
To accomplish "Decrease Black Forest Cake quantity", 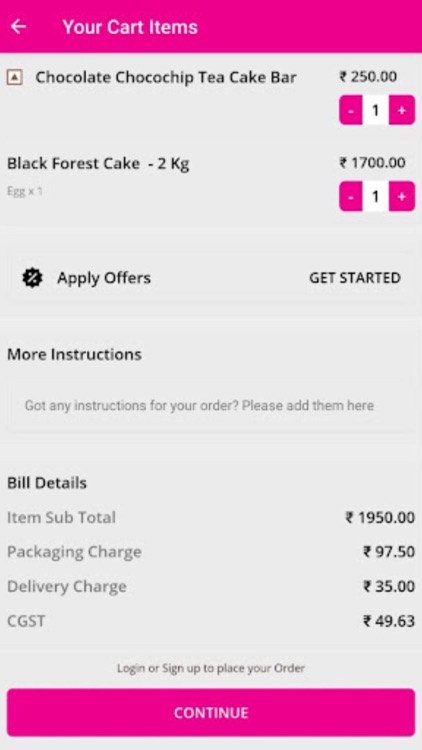I will pyautogui.click(x=351, y=197).
